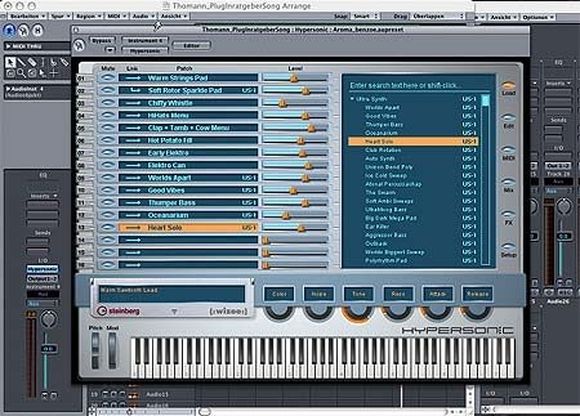The image size is (580, 416).
Task: Click the pitch bend wheel
Action: [x=95, y=350]
